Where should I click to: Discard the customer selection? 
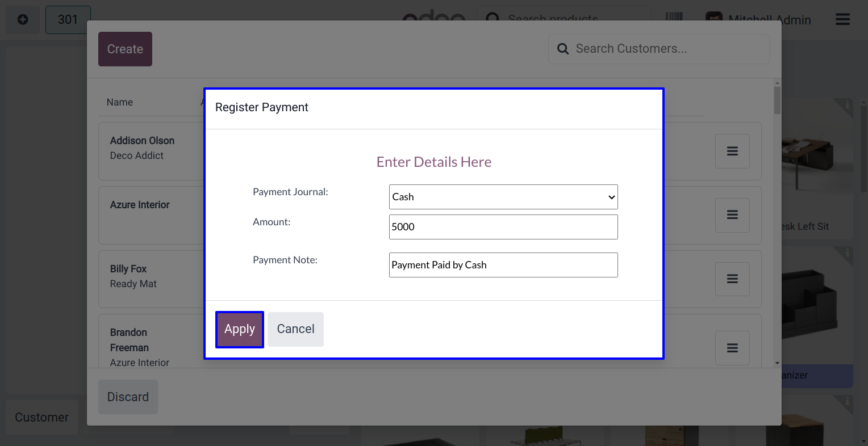tap(128, 397)
